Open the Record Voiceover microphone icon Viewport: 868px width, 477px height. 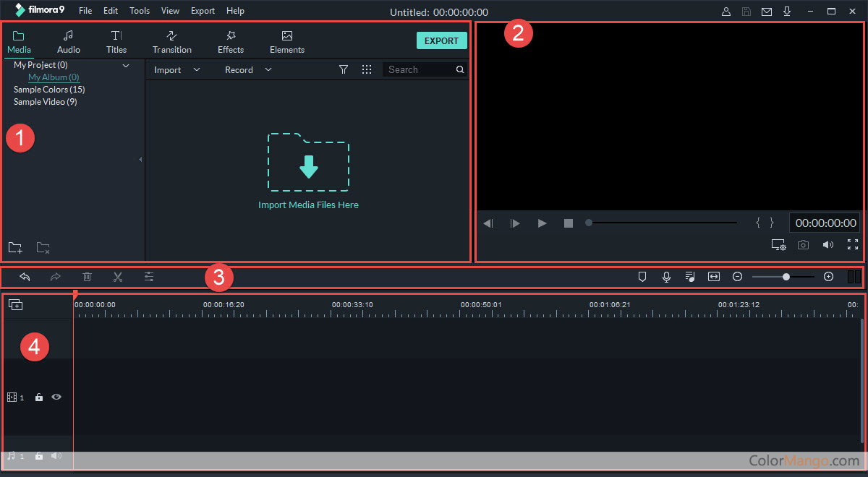pyautogui.click(x=666, y=277)
